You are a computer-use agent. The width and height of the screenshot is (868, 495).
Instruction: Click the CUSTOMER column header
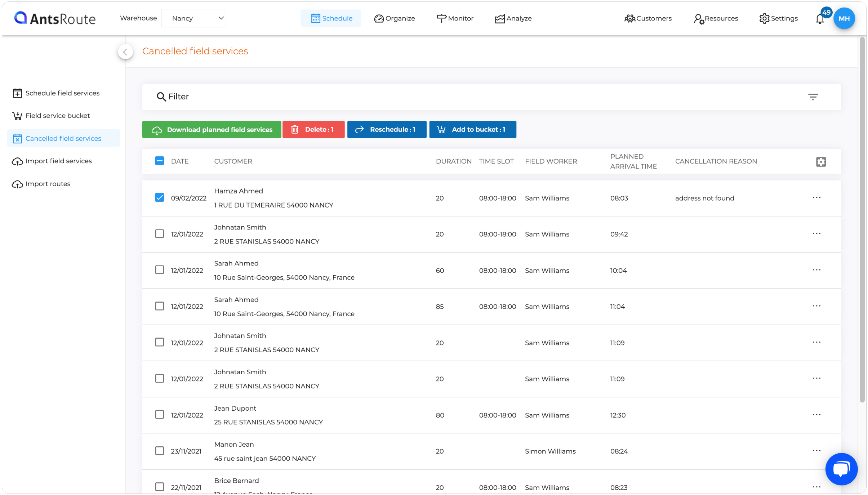233,161
